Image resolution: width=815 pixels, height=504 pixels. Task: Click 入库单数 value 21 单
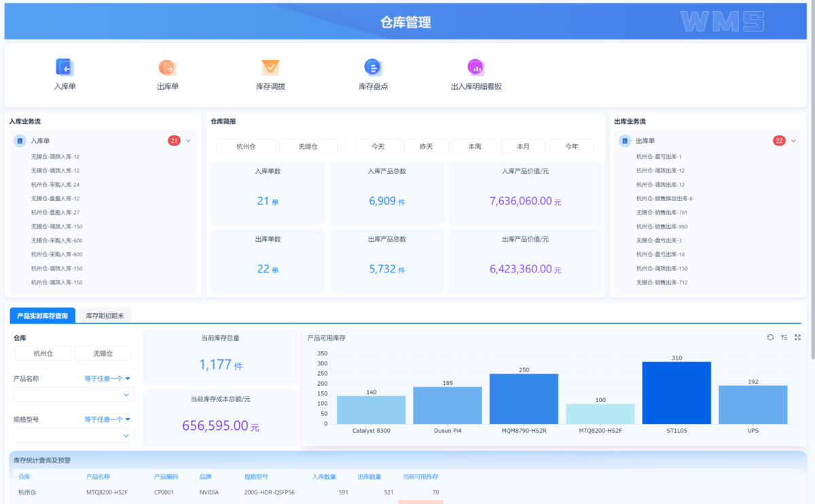(x=268, y=202)
